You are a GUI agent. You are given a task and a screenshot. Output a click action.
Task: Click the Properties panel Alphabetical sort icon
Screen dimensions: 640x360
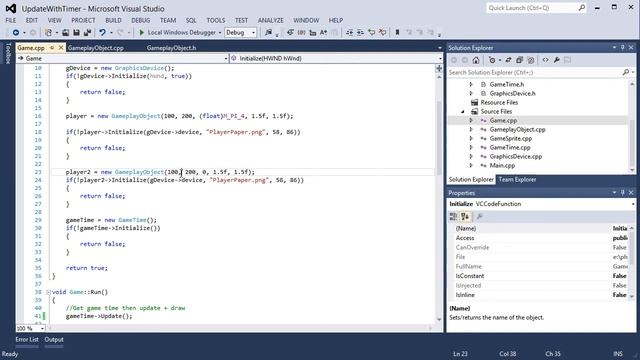(x=465, y=217)
